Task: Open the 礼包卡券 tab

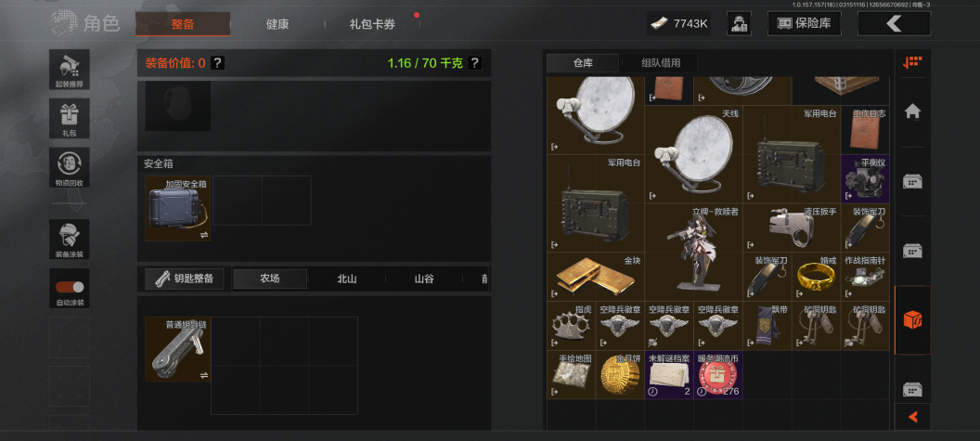Action: (372, 24)
